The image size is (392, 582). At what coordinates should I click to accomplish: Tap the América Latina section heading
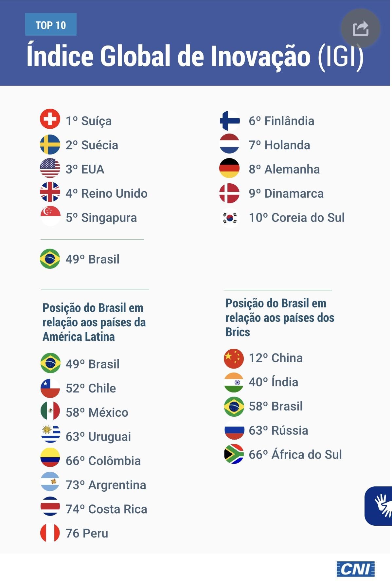(94, 322)
